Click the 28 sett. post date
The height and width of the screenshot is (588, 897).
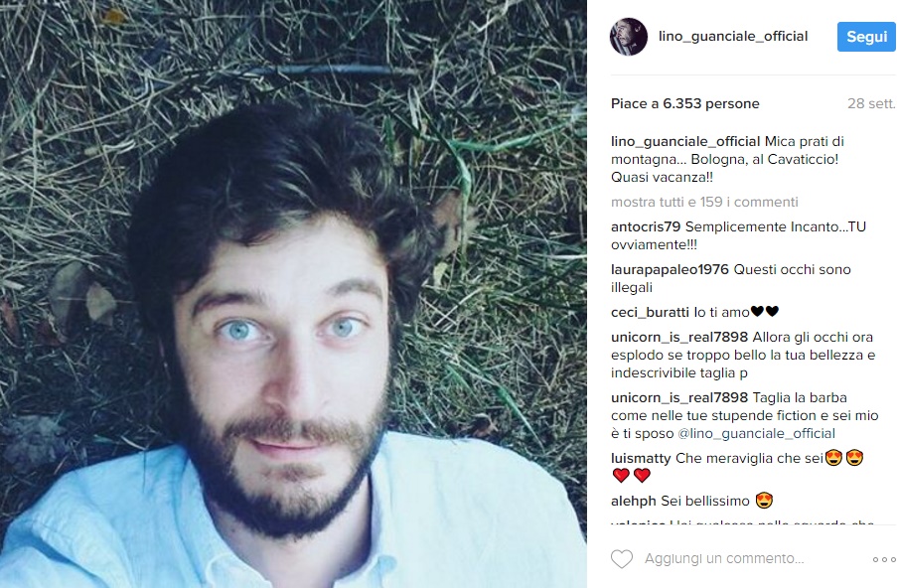871,103
